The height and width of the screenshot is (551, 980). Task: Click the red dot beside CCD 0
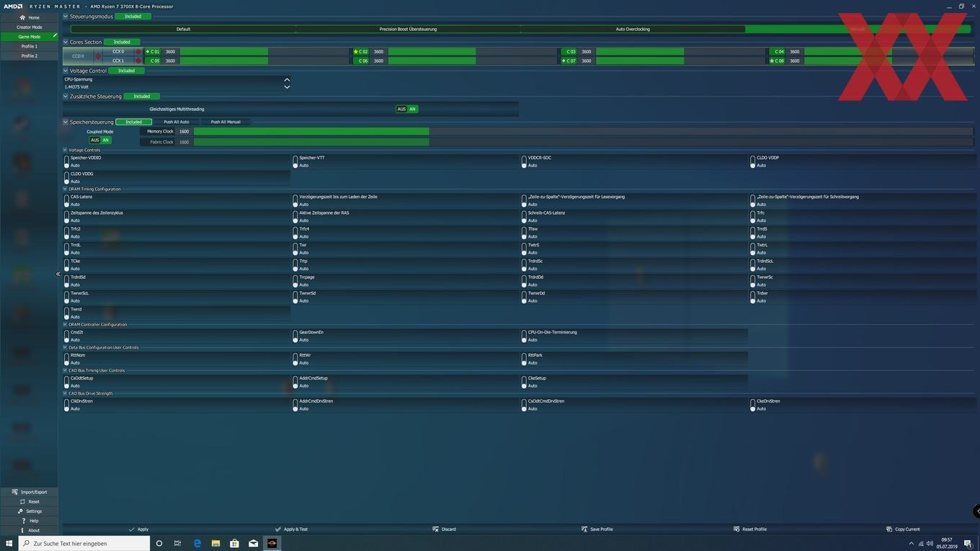[98, 56]
